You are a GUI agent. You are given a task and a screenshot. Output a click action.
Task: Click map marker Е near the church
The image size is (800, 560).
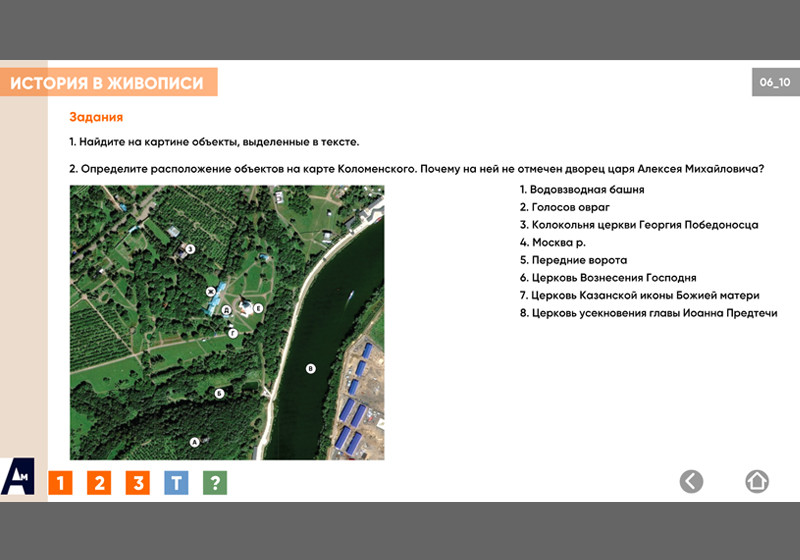tap(258, 309)
